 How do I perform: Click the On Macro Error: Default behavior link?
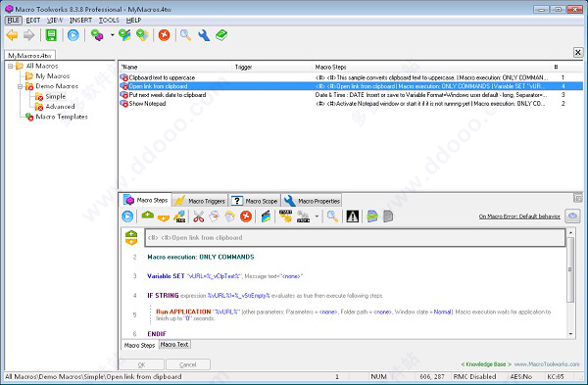tap(519, 217)
